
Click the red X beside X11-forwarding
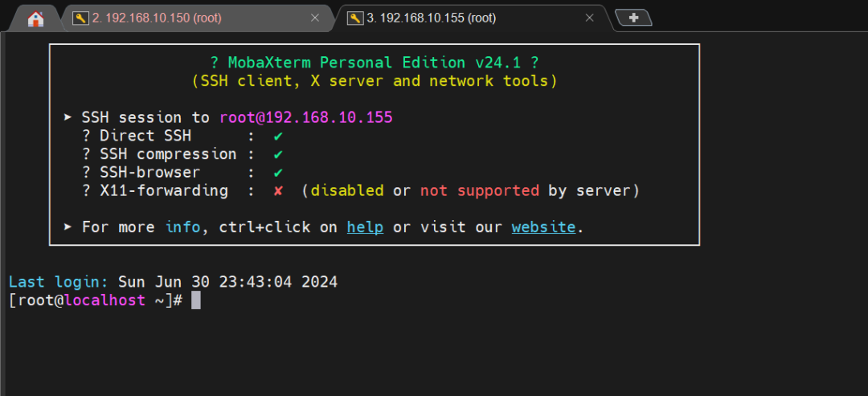278,191
